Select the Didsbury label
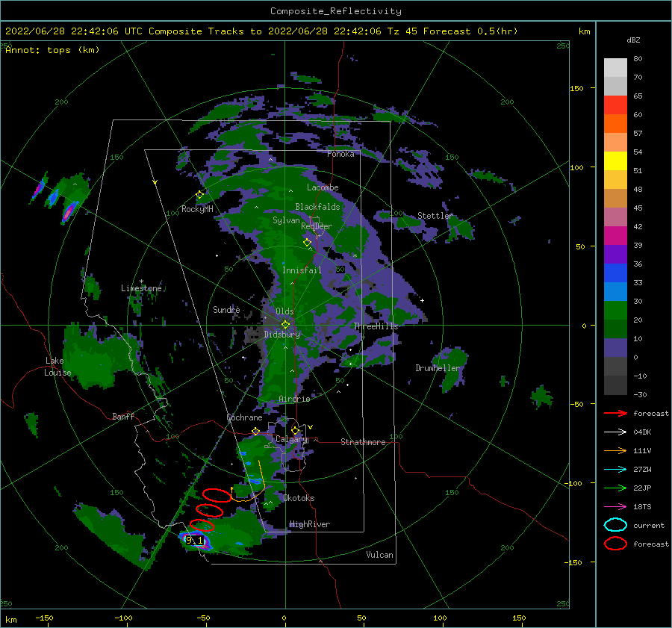Image resolution: width=672 pixels, height=628 pixels. [x=282, y=335]
